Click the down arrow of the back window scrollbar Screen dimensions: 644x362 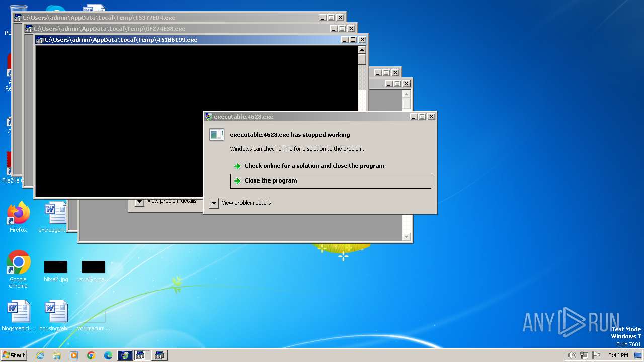pos(407,237)
